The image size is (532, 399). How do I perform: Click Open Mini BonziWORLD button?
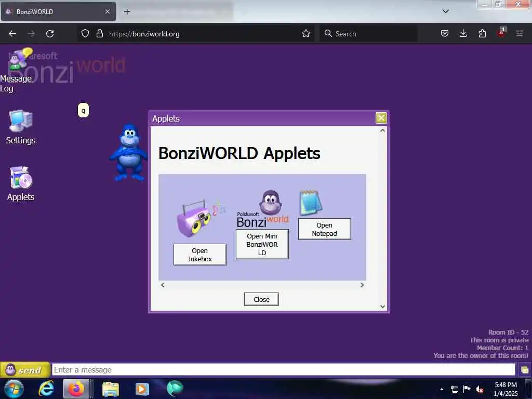(x=262, y=244)
